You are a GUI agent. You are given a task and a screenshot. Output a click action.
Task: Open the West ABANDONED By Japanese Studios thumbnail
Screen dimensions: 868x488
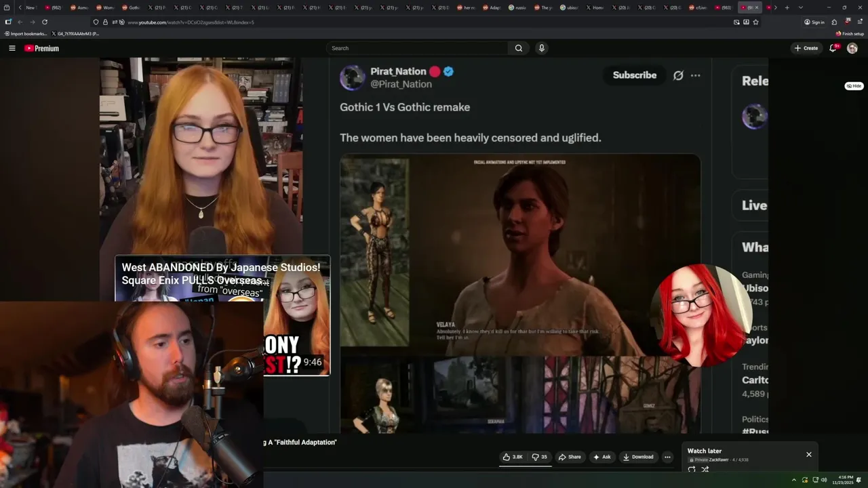pyautogui.click(x=222, y=315)
